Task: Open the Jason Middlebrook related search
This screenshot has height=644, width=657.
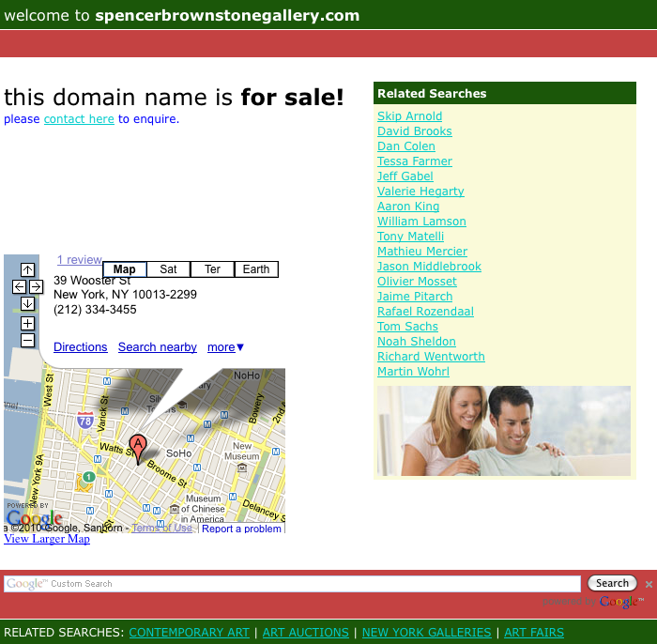Action: coord(429,267)
